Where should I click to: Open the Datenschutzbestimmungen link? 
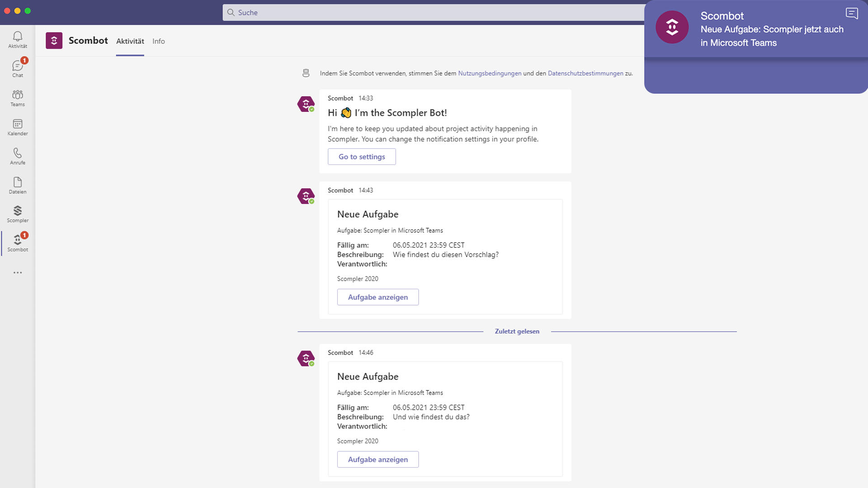[x=585, y=73]
